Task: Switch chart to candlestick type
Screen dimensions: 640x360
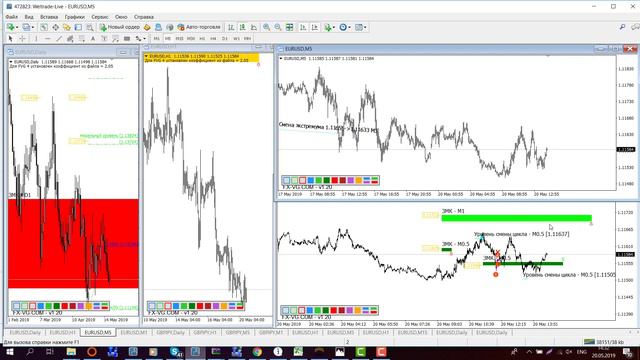Action: pos(242,27)
